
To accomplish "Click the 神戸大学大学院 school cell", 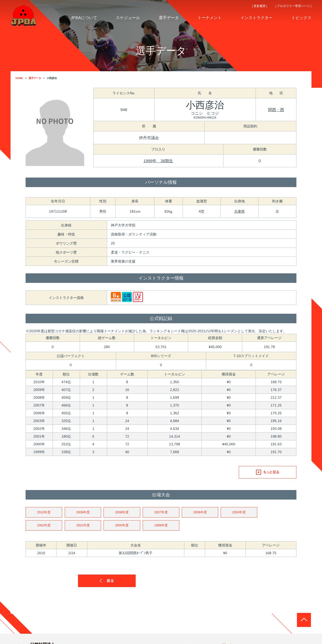I will [202, 225].
